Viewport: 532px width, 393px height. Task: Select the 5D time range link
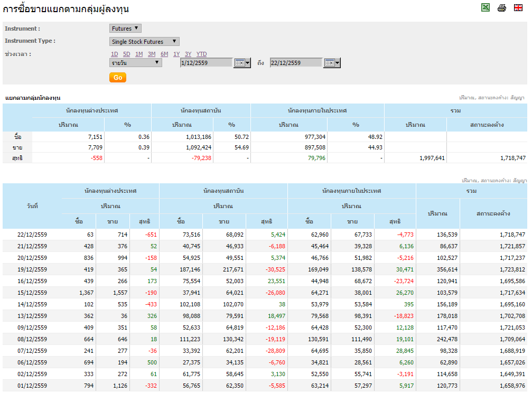point(126,54)
